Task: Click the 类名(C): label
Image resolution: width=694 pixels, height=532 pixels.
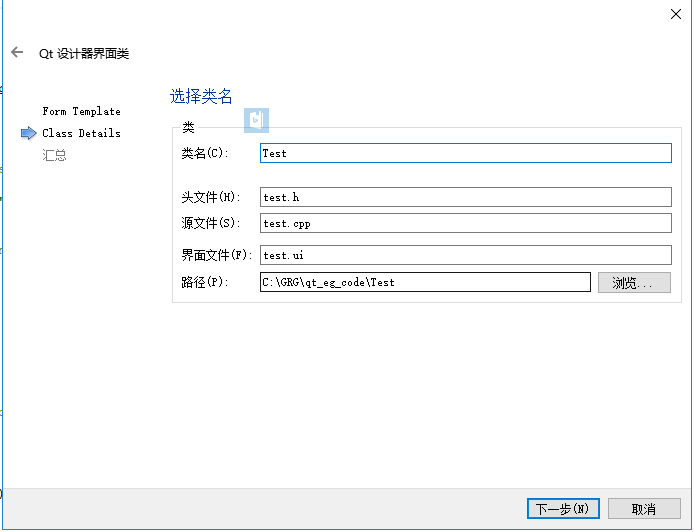Action: [x=204, y=153]
